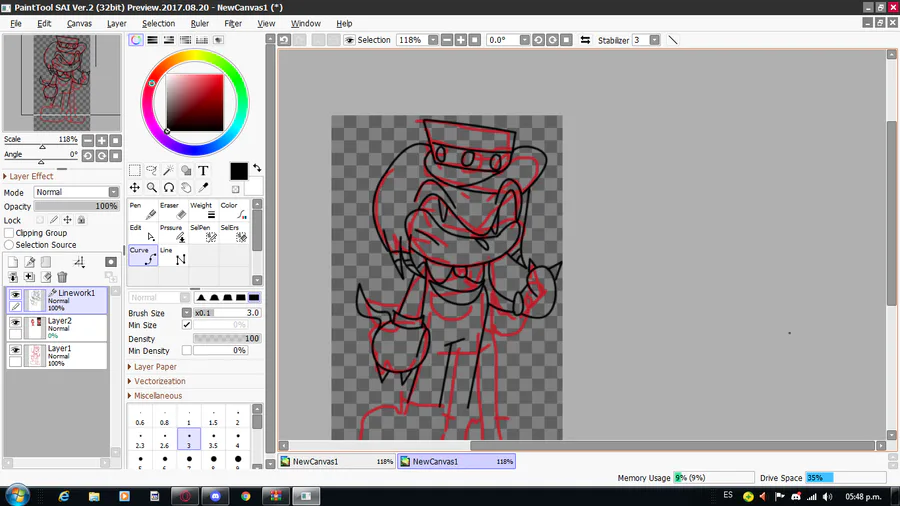Screen dimensions: 900x506
Task: Select the Move tool
Action: click(x=134, y=188)
